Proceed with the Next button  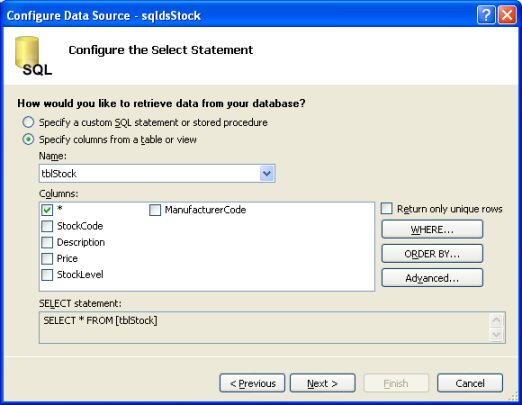coord(323,383)
